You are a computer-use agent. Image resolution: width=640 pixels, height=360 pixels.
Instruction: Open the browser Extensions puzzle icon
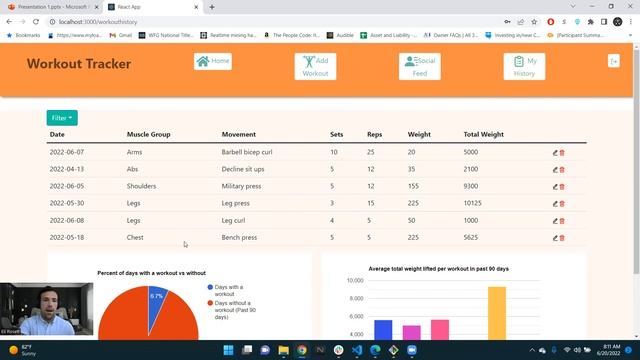[590, 22]
